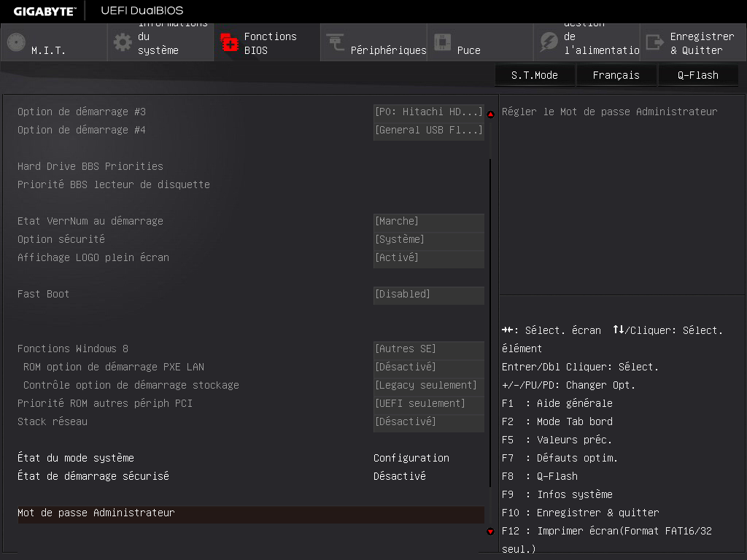This screenshot has height=560, width=747.
Task: Open the Informations du système tab
Action: 160,42
